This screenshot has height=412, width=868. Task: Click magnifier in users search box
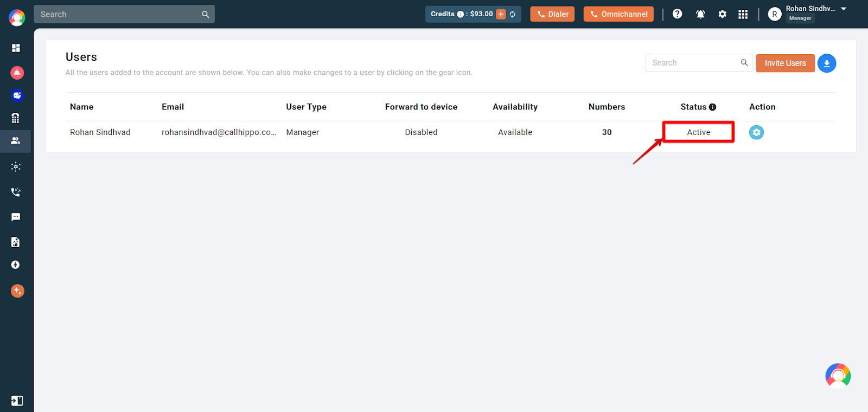coord(744,63)
